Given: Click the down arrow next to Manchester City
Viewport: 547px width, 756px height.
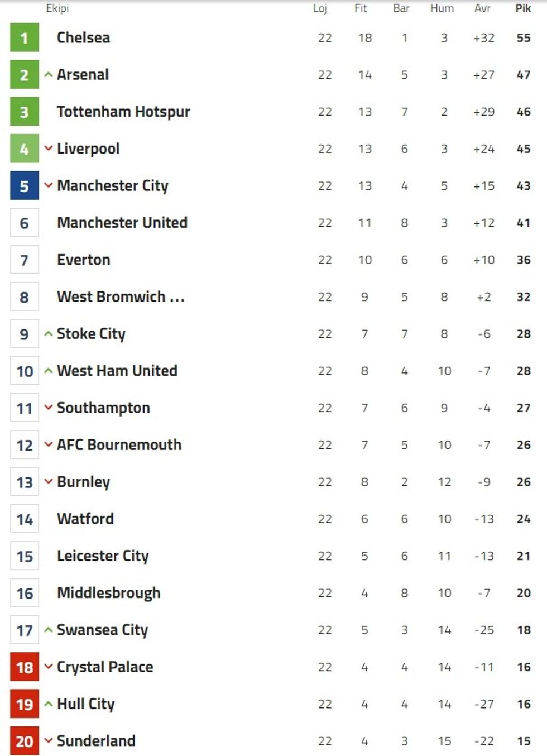Looking at the screenshot, I should pyautogui.click(x=49, y=185).
